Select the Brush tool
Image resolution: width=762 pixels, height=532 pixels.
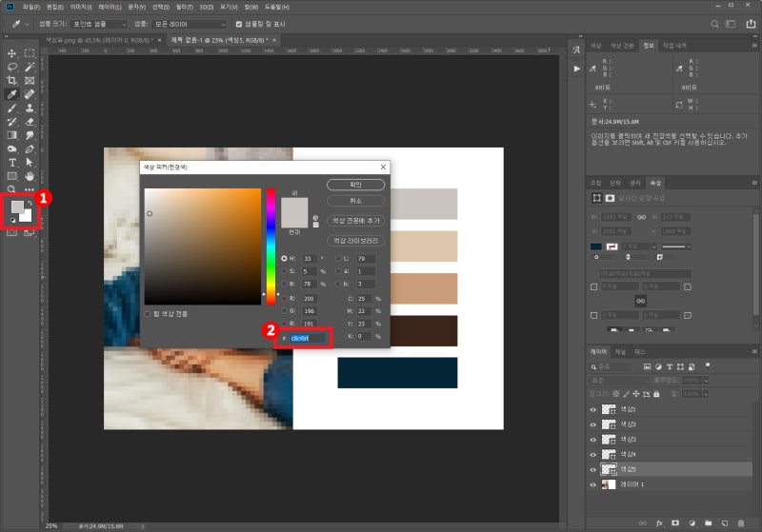point(12,108)
